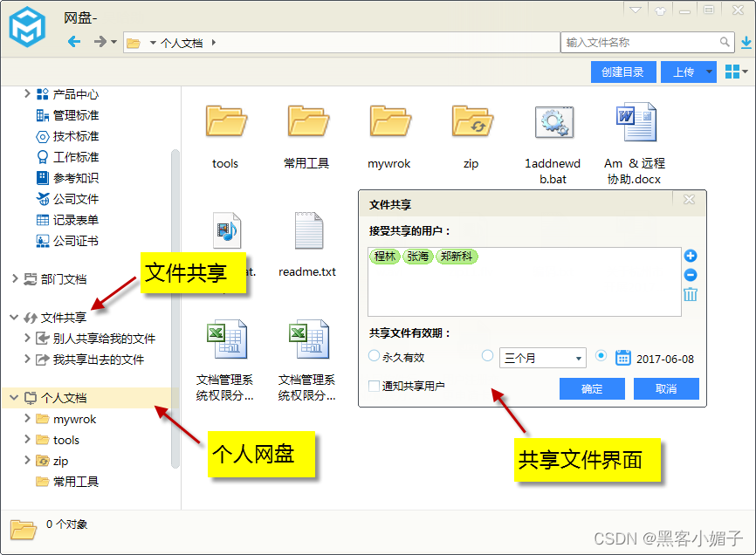
Task: Select the custom date radio button
Action: pos(601,356)
